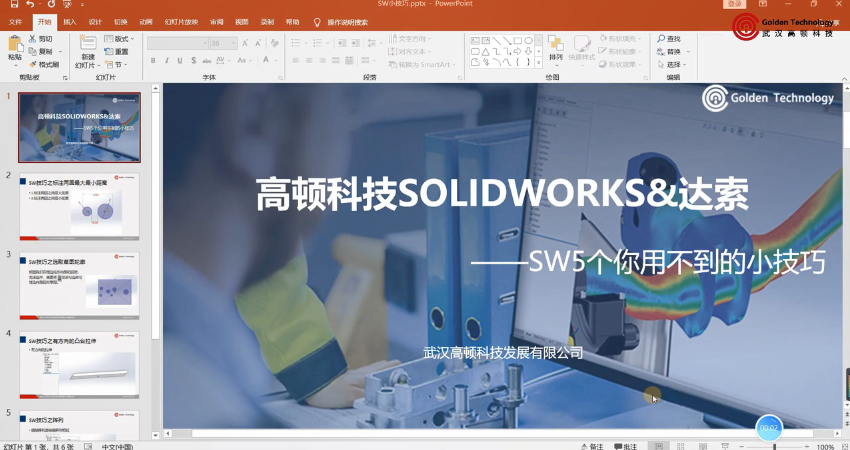This screenshot has height=450, width=850.
Task: Open font color A dropdown arrow
Action: tap(275, 60)
